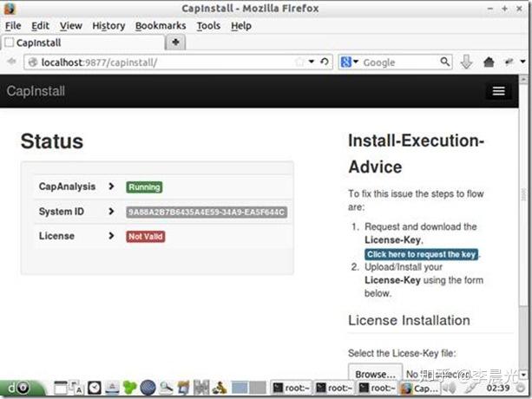Click the scrollbar up arrow
The height and width of the screenshot is (399, 532).
point(523,79)
